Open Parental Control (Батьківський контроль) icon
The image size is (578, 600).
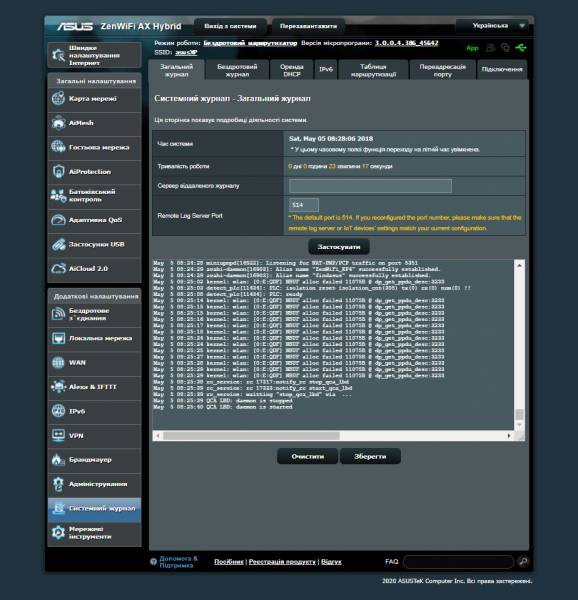[58, 196]
